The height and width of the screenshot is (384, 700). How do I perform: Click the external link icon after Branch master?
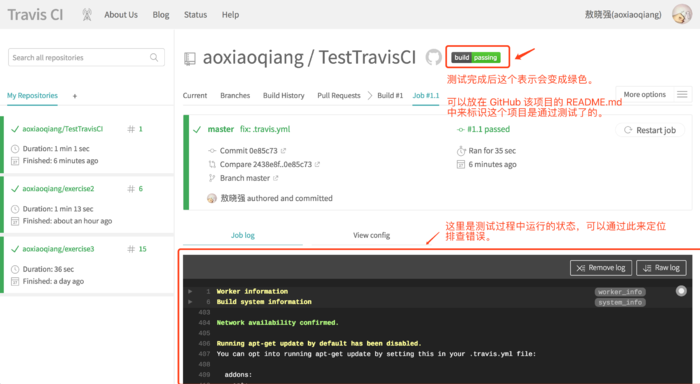coord(276,178)
